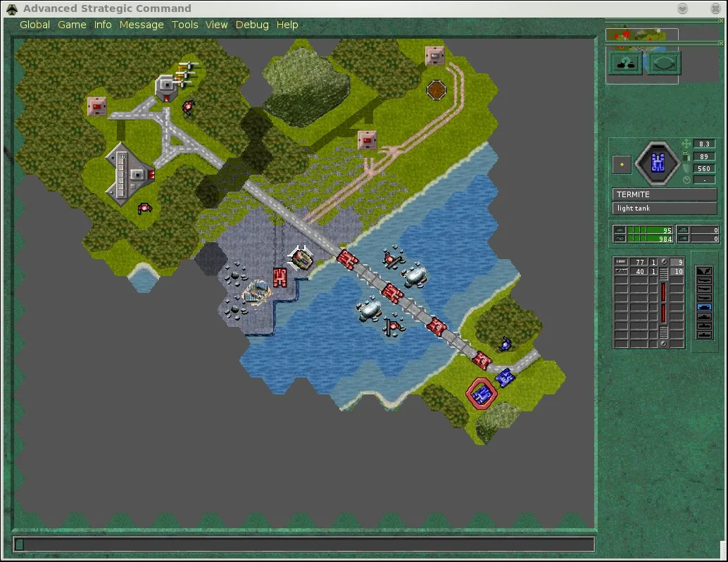This screenshot has width=728, height=562.
Task: Click the weapon list scroll-up knob
Action: click(x=664, y=261)
